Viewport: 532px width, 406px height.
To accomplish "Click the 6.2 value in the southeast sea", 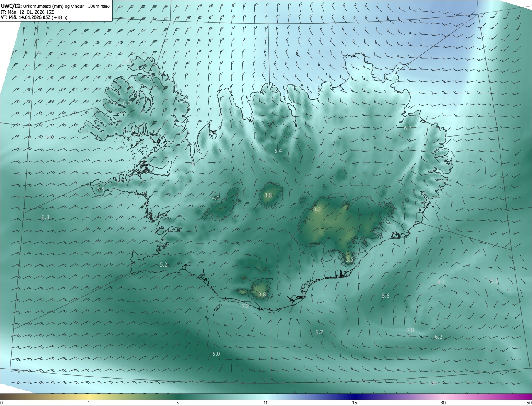I will (x=438, y=337).
